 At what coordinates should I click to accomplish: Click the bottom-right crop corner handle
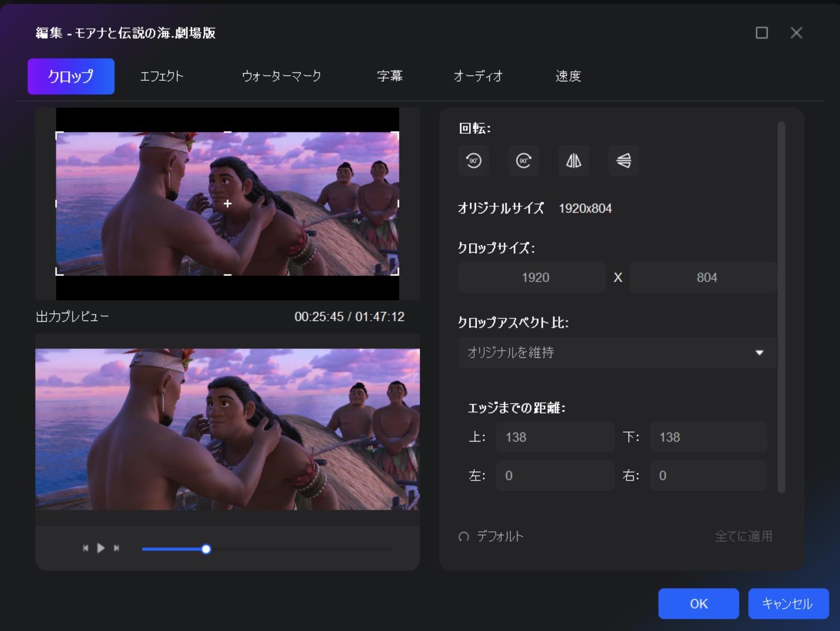coord(395,272)
